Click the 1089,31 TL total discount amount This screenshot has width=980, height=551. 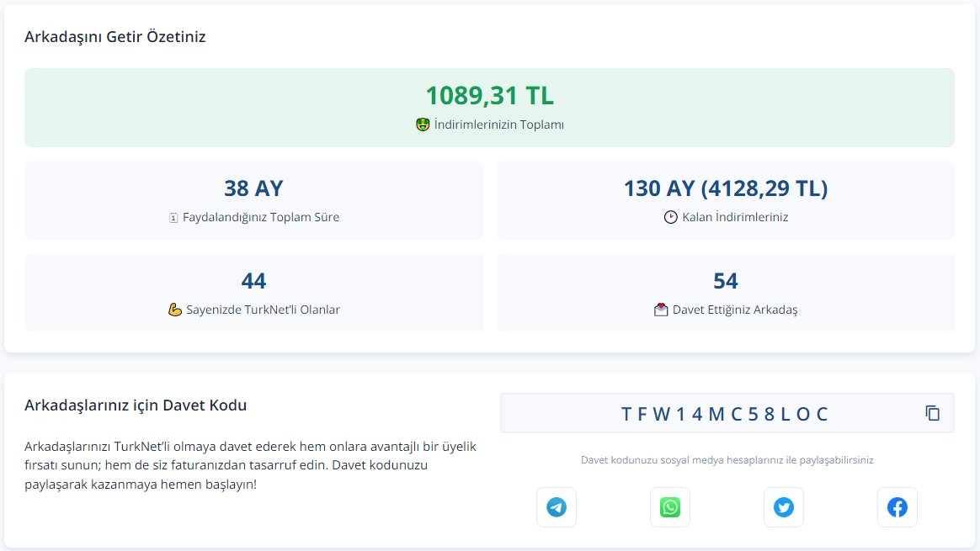click(489, 95)
